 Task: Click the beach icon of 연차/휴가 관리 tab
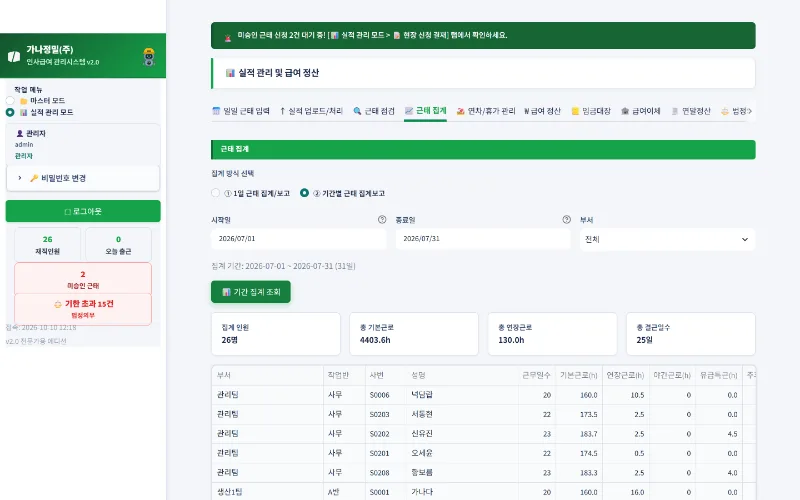coord(460,111)
